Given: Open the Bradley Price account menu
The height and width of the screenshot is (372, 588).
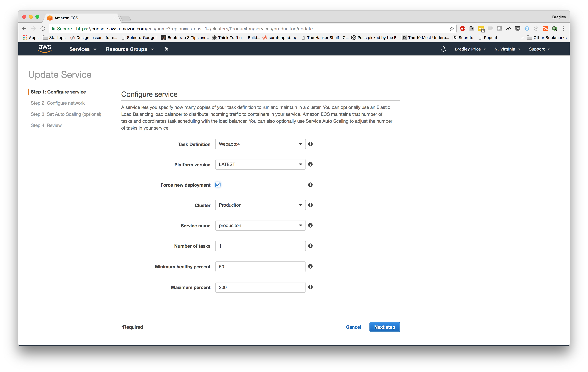Looking at the screenshot, I should click(x=470, y=49).
